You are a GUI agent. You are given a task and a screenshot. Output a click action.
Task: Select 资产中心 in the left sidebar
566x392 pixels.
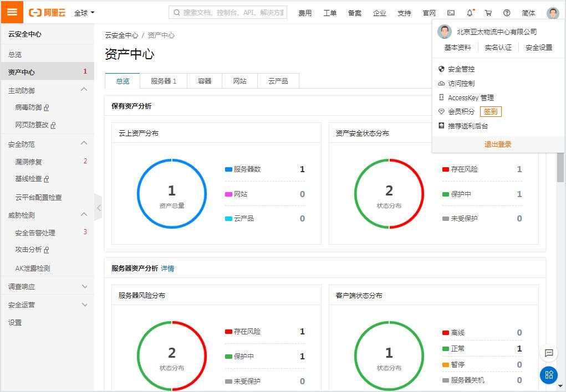[x=48, y=72]
